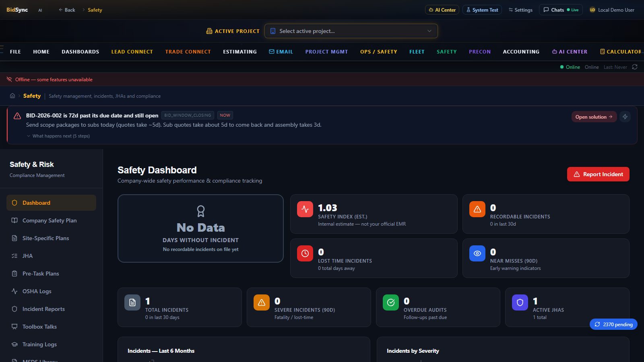Click the shield icon on Active JHAs card
The width and height of the screenshot is (644, 362).
coord(520,302)
